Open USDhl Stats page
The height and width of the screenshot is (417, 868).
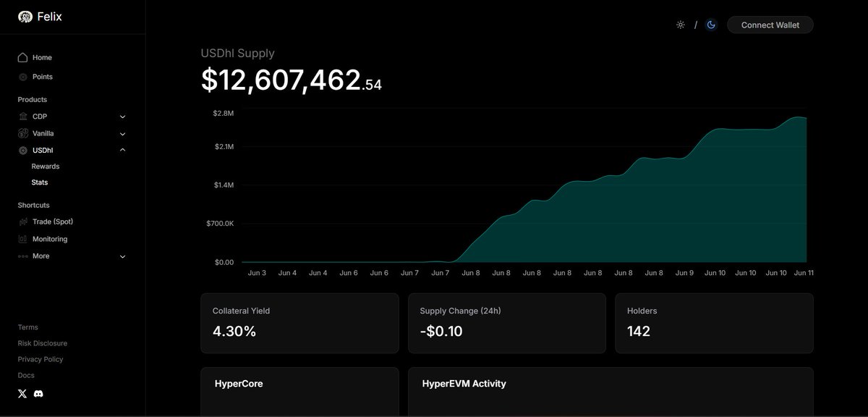[40, 182]
